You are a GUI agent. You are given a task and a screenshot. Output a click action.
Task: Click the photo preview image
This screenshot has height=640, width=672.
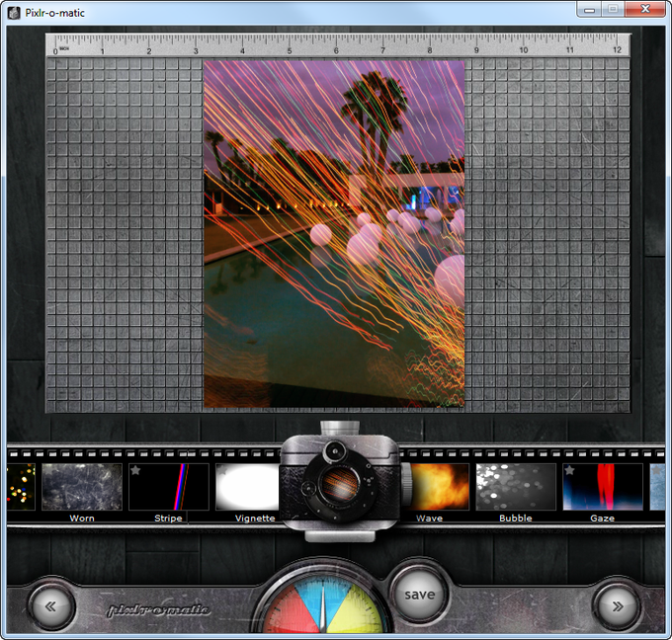click(334, 234)
